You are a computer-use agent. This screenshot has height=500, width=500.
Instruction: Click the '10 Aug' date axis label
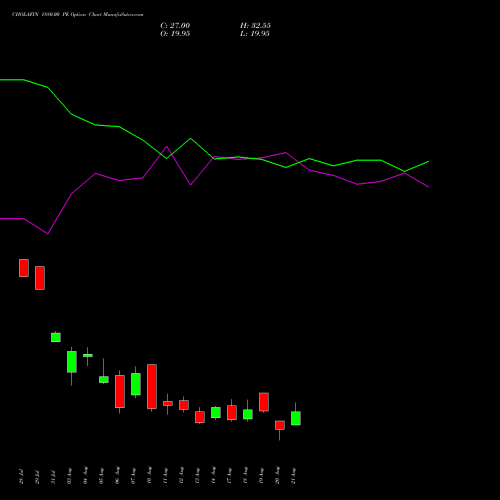tap(149, 476)
